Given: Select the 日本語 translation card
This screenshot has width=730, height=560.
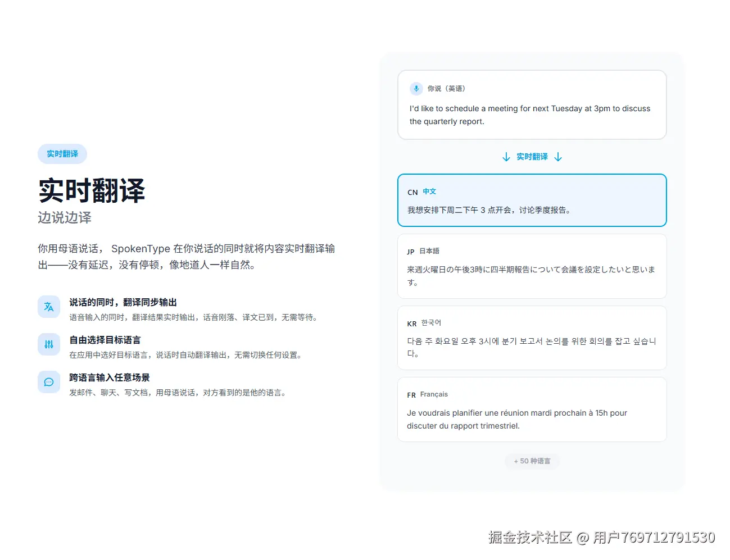Looking at the screenshot, I should [532, 266].
